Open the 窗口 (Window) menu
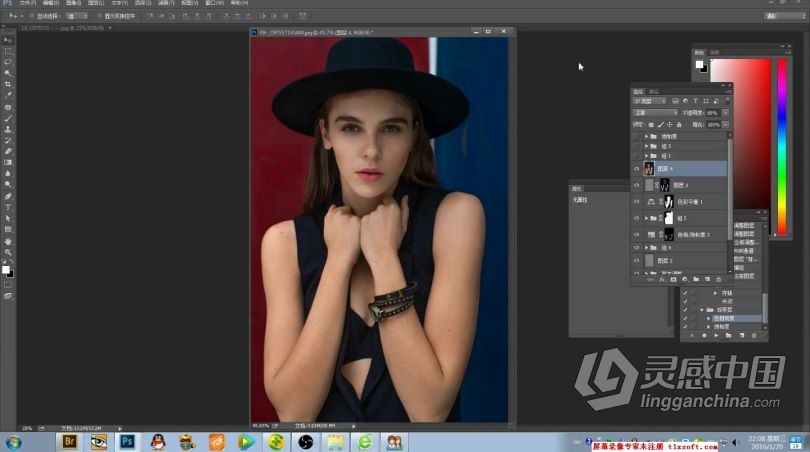 [214, 3]
